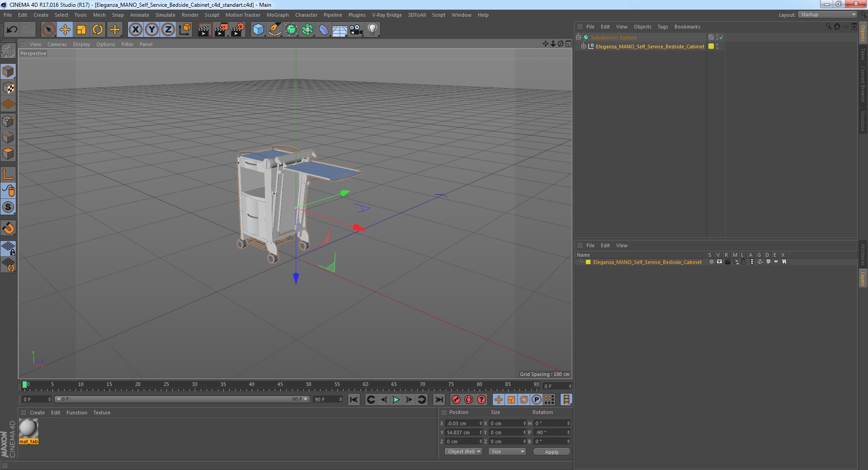Open Edit Render Settings icon
Viewport: 868px width, 470px height.
237,30
